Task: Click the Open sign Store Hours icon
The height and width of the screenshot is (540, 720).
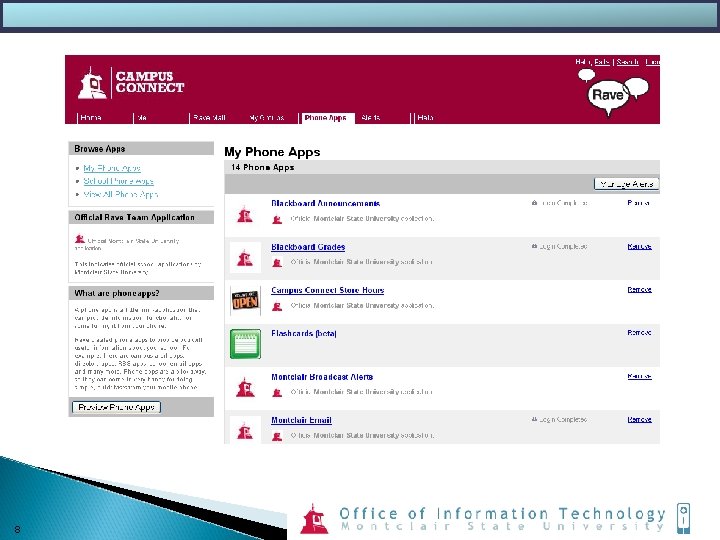Action: point(245,301)
